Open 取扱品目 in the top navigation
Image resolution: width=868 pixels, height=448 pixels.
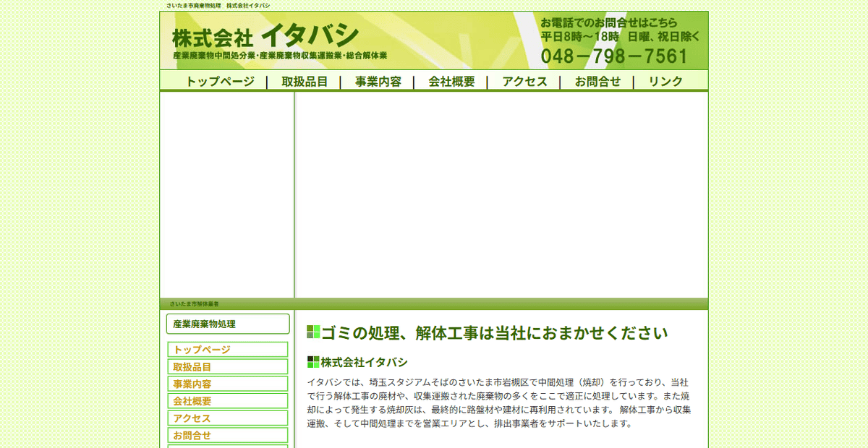click(304, 81)
